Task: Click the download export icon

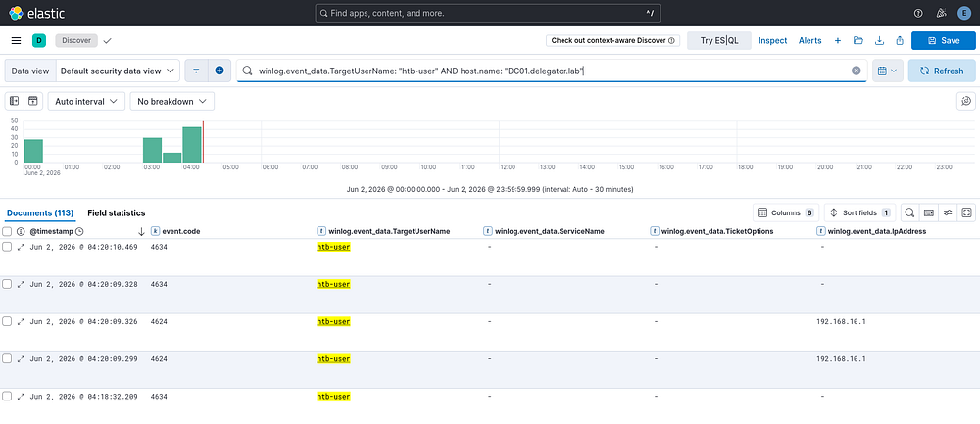Action: tap(879, 40)
